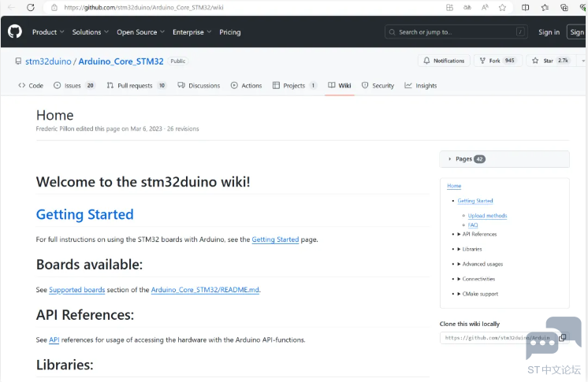Image resolution: width=588 pixels, height=382 pixels.
Task: Open the browser split screen icon
Action: click(526, 7)
